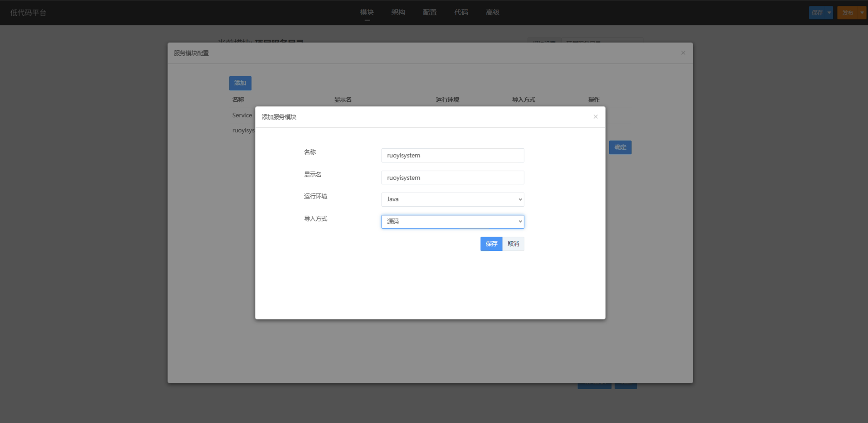Click the blue 保存 button in the dialog
The image size is (868, 423).
[491, 244]
